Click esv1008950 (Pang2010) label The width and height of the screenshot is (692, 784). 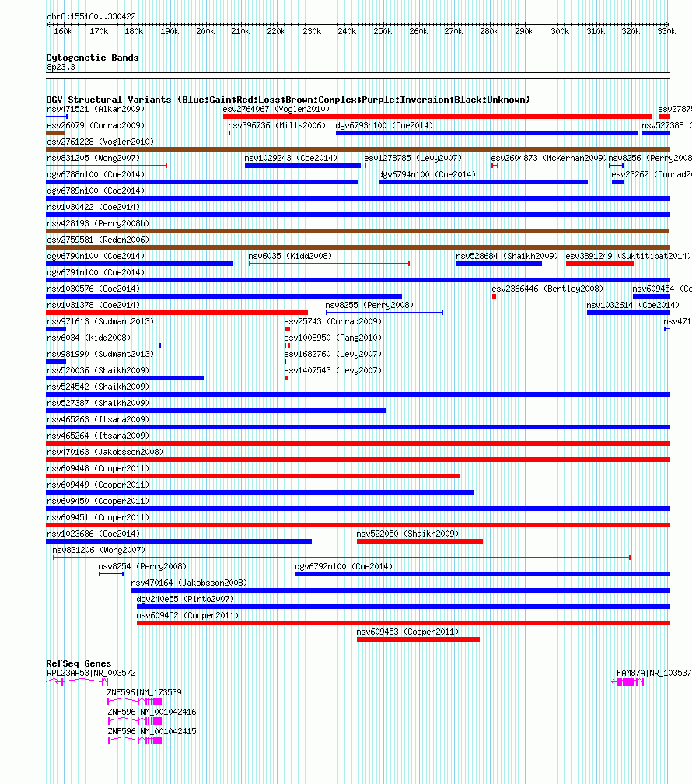333,338
